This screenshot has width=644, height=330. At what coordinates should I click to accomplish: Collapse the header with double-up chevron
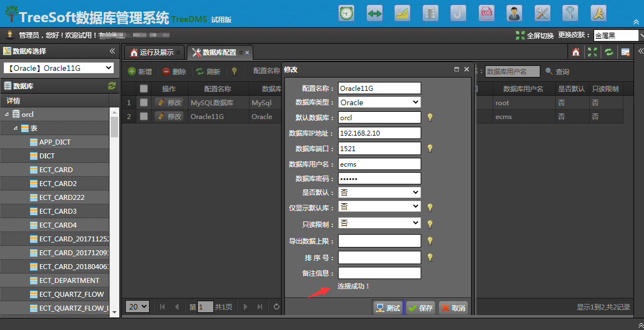636,22
